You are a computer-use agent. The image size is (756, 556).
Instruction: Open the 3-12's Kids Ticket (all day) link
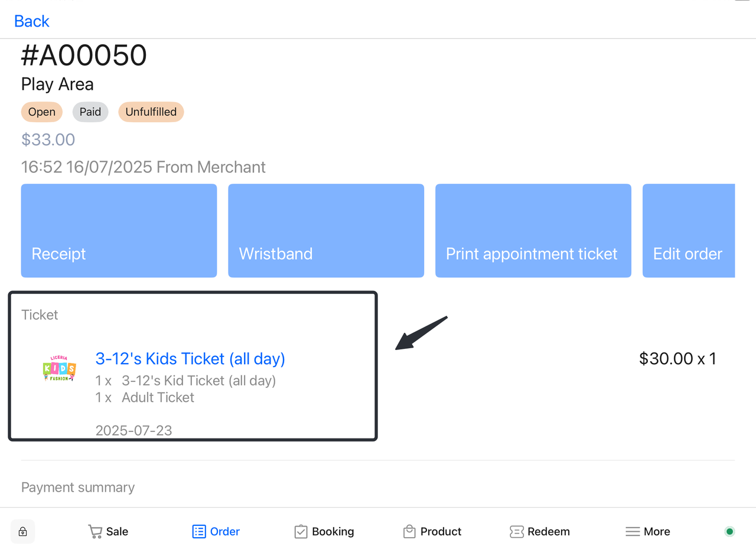[190, 358]
